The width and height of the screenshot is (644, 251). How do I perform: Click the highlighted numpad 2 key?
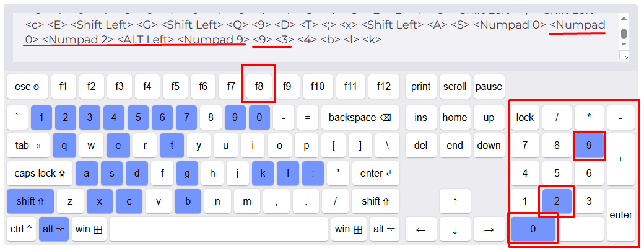[557, 201]
